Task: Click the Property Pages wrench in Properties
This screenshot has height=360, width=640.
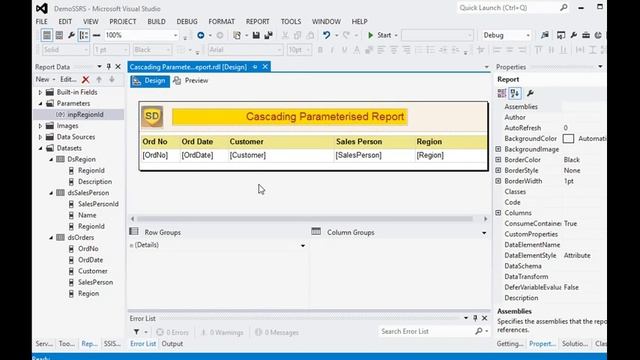Action: (x=530, y=93)
